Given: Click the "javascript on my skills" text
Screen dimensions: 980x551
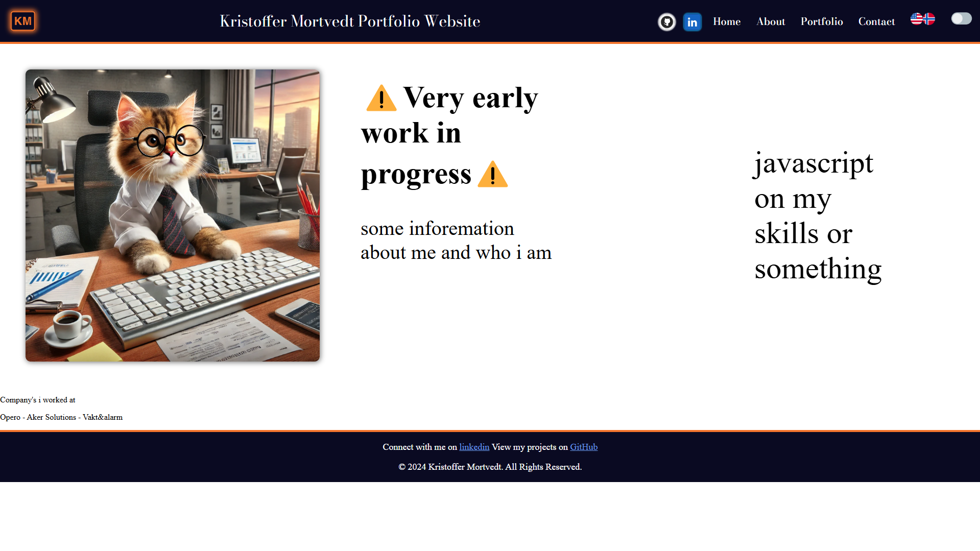Looking at the screenshot, I should point(817,215).
